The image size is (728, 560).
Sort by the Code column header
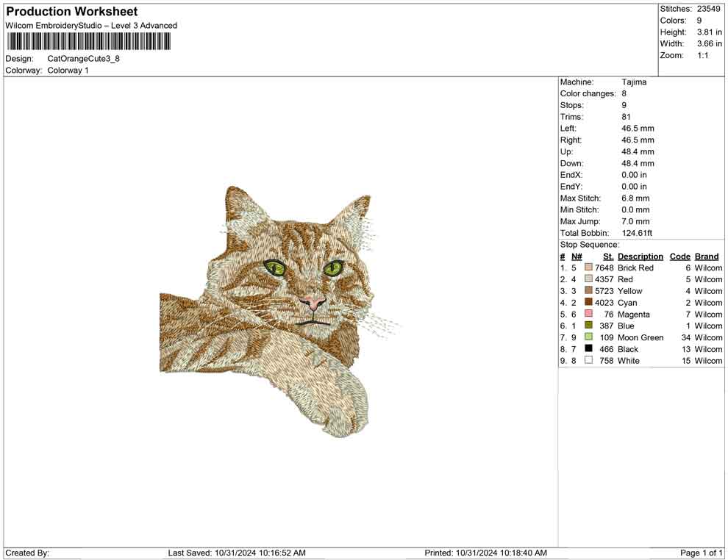679,256
